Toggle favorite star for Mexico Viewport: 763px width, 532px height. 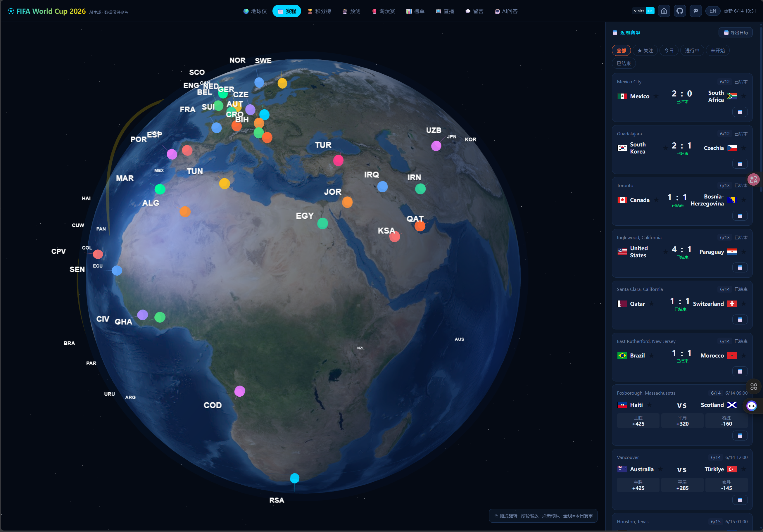pos(656,96)
